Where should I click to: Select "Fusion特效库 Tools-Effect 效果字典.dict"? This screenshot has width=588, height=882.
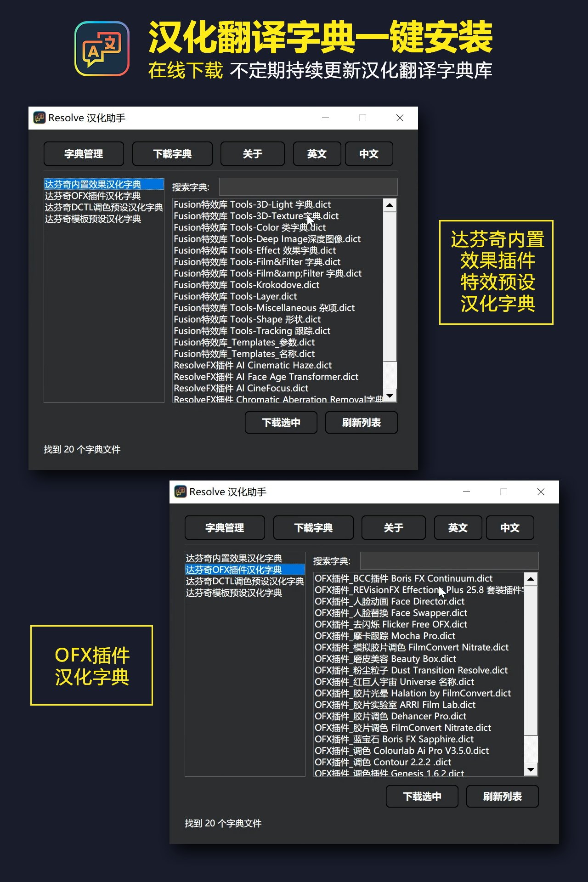[278, 250]
